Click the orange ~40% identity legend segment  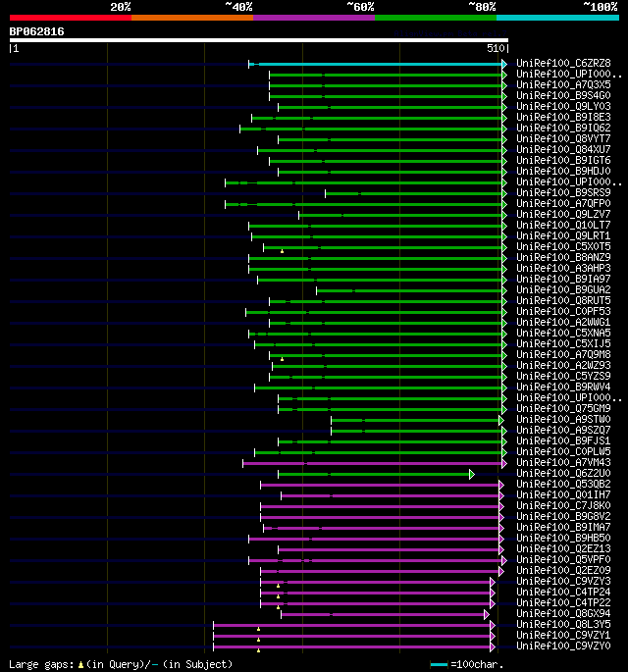[x=192, y=18]
